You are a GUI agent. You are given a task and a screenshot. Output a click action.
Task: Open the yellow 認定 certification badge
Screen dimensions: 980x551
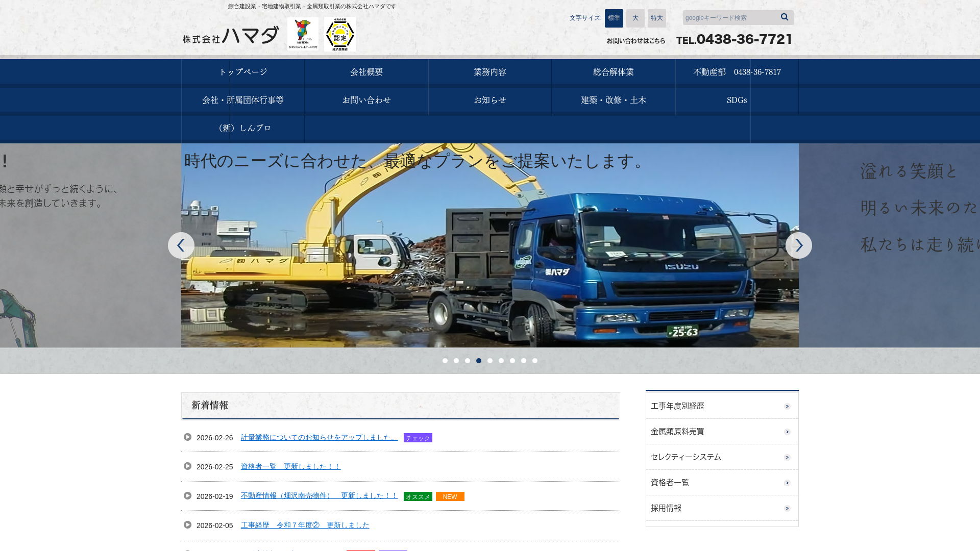[340, 34]
